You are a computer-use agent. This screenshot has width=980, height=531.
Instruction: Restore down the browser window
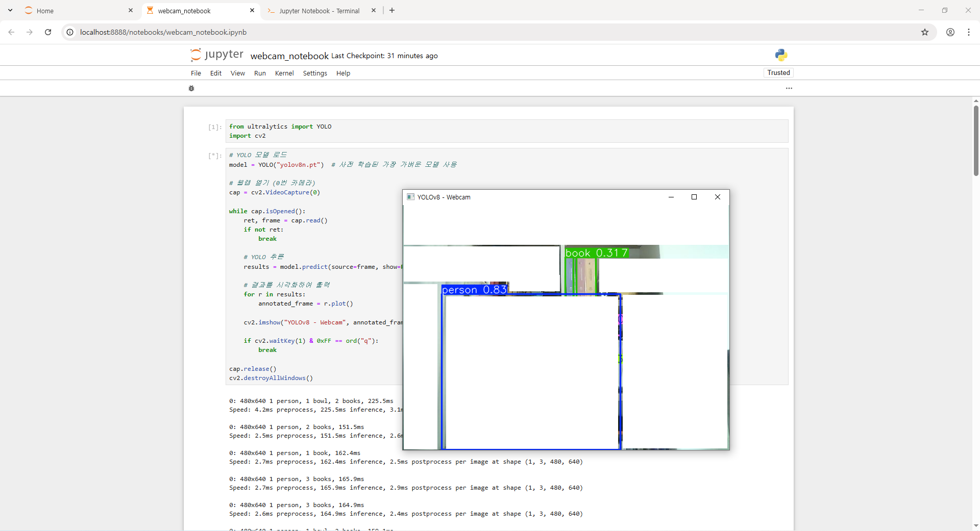944,10
